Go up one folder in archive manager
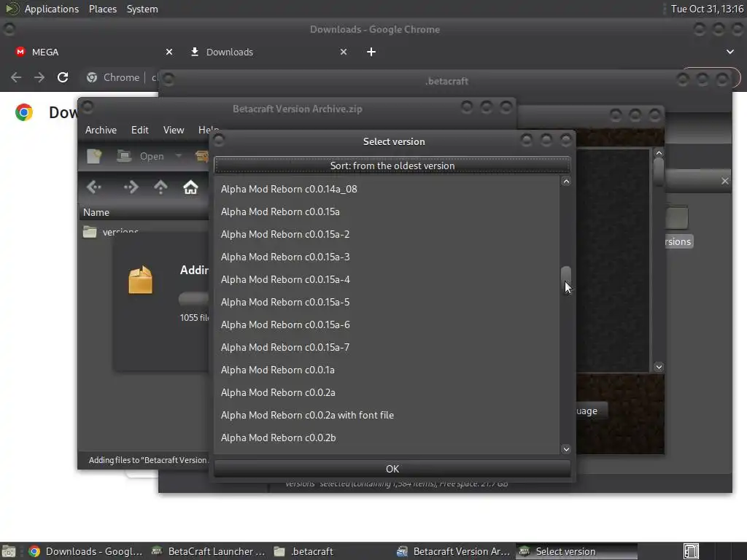Viewport: 747px width, 560px height. point(160,187)
